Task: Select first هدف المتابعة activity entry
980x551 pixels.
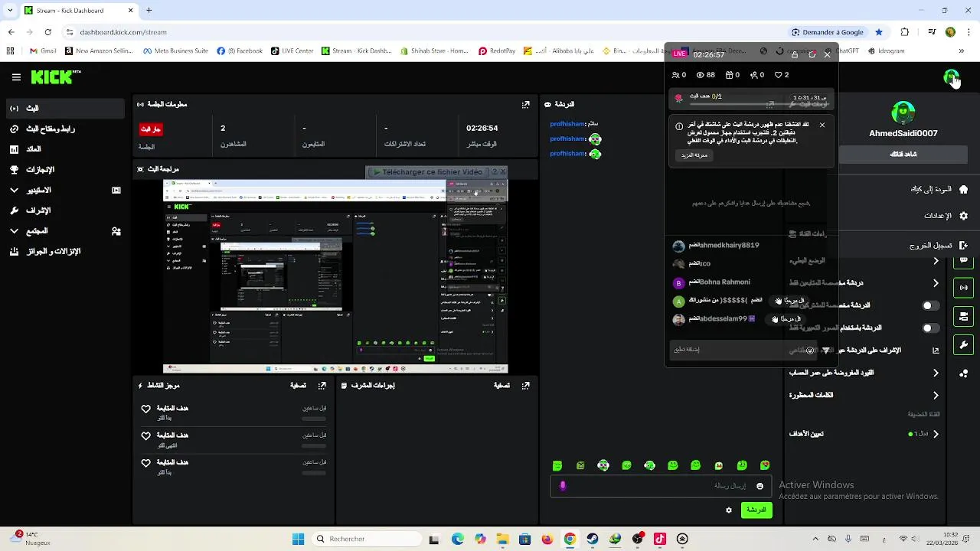Action: (234, 413)
